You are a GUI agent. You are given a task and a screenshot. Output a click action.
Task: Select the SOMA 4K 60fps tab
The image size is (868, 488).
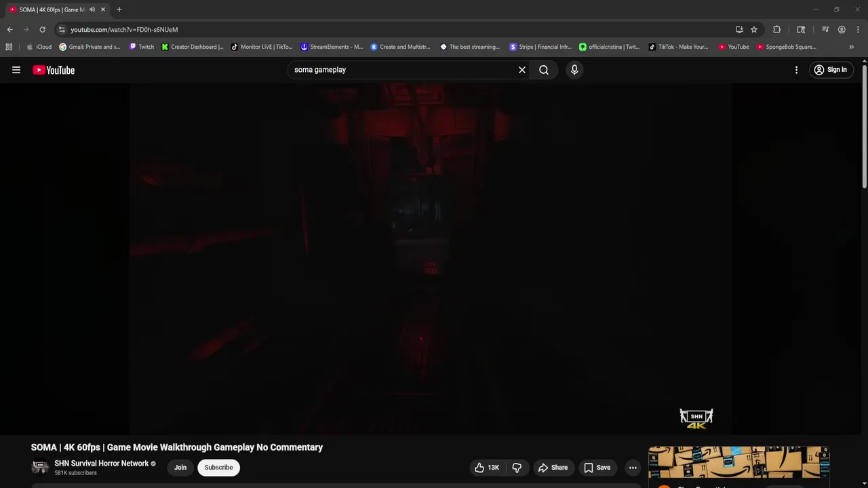[52, 9]
